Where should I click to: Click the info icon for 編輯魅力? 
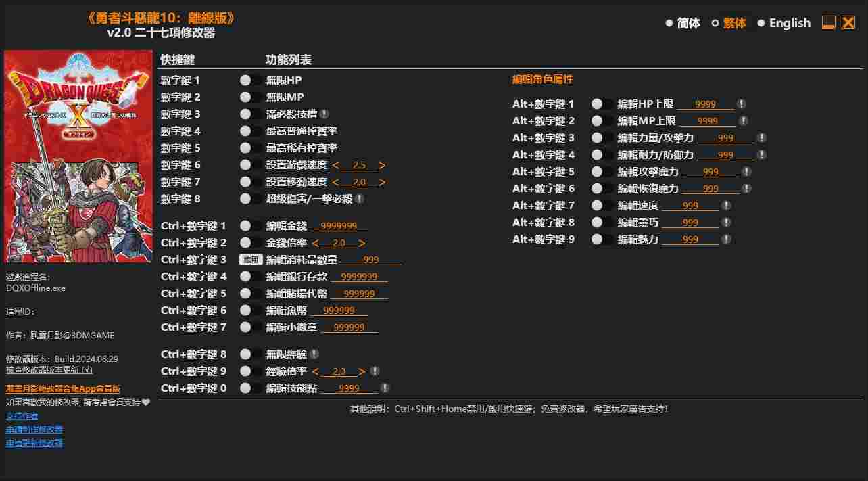(x=726, y=239)
